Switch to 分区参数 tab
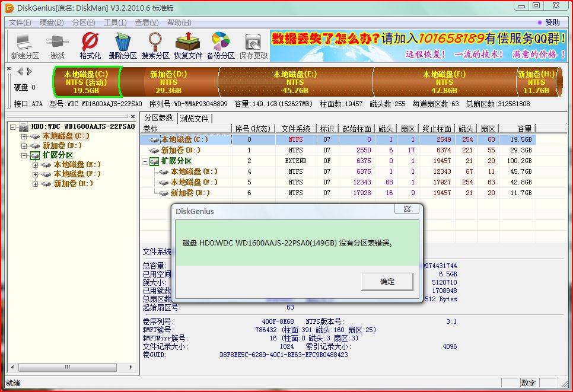The image size is (573, 392). [x=158, y=117]
